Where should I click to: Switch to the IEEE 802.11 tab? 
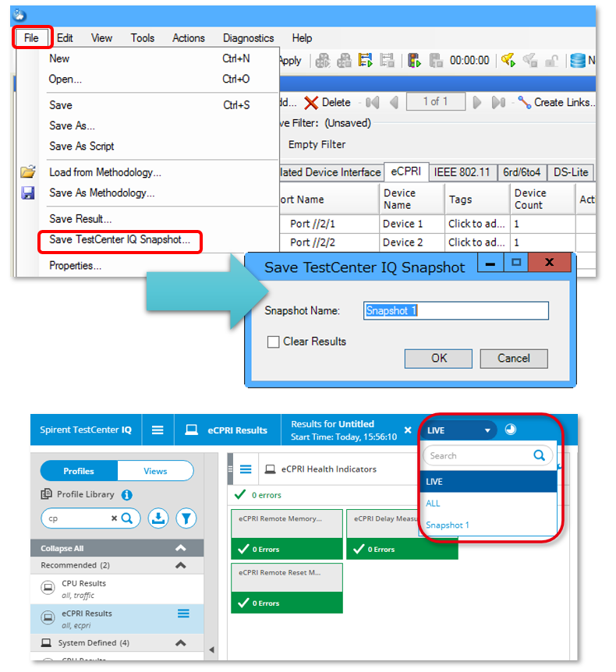tap(462, 172)
